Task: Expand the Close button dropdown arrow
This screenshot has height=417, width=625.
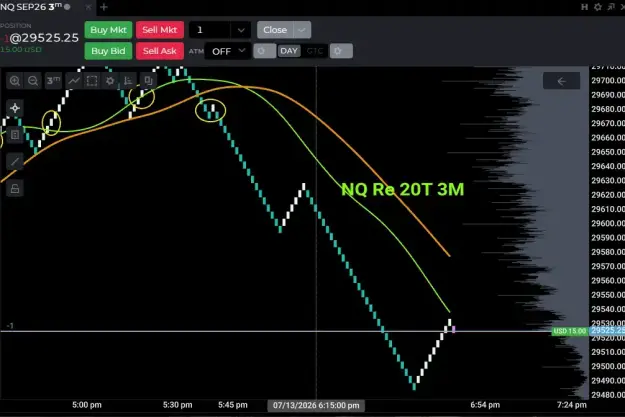Action: [302, 30]
